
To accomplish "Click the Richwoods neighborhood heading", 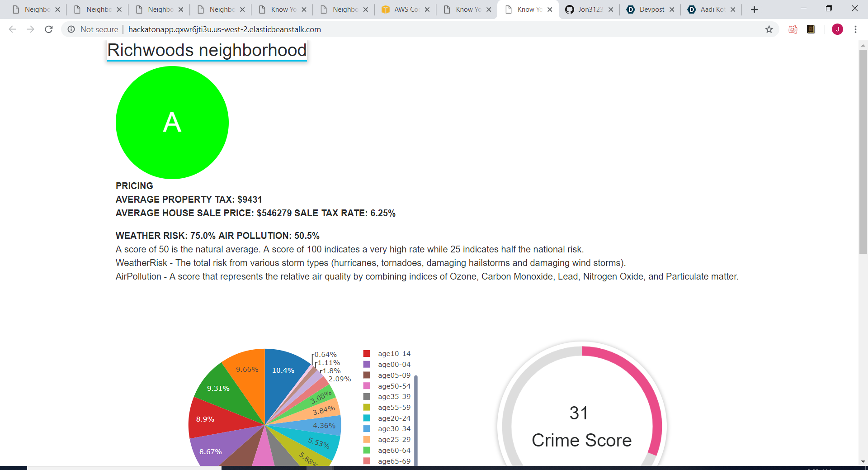I will [x=207, y=50].
